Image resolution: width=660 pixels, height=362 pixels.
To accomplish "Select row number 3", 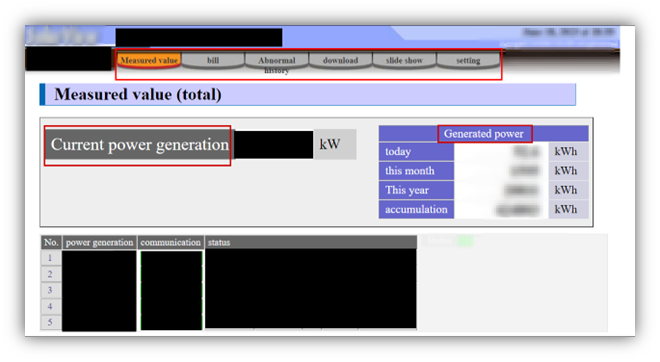I will coord(51,290).
